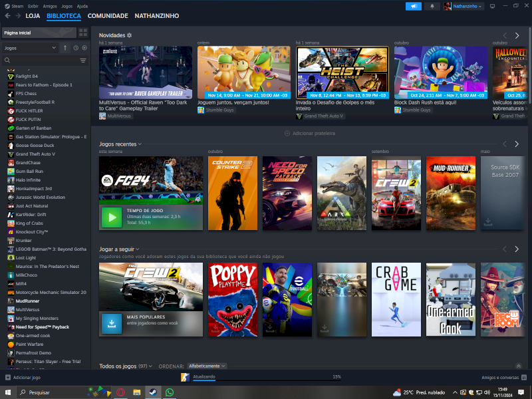Expand the Nathanzinho account dropdown
The image size is (532, 399).
(467, 6)
